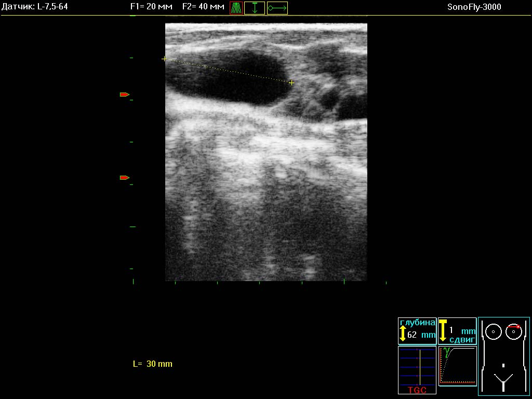532x399 pixels.
Task: Click the F1= 20 мм focus setting
Action: (x=151, y=7)
